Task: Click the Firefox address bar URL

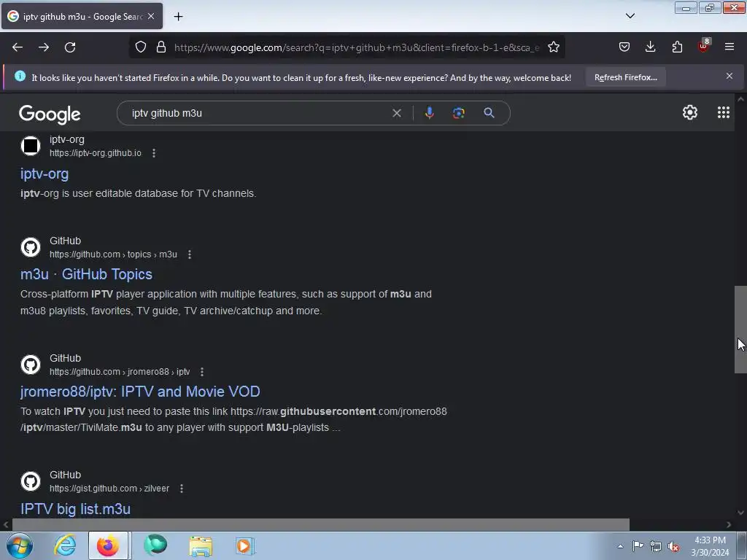Action: pos(356,47)
